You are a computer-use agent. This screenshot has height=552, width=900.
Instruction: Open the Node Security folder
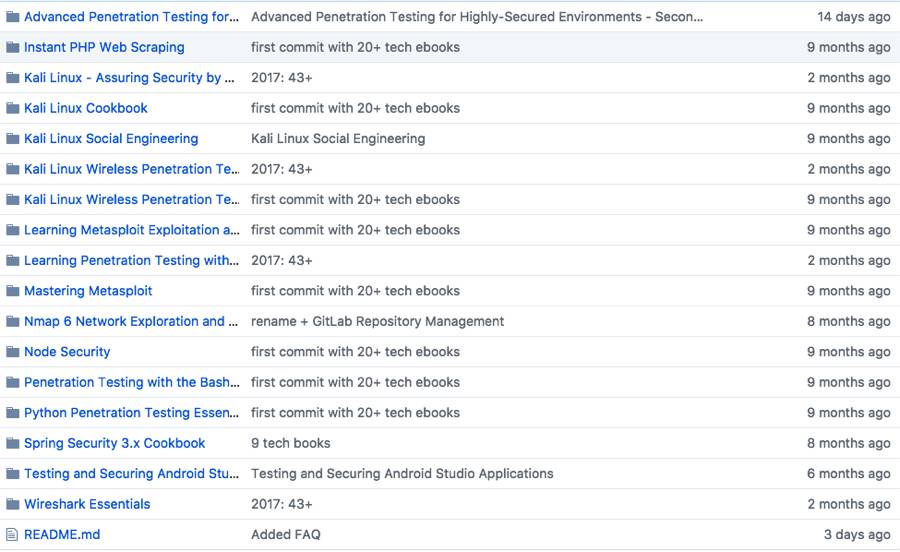point(67,351)
